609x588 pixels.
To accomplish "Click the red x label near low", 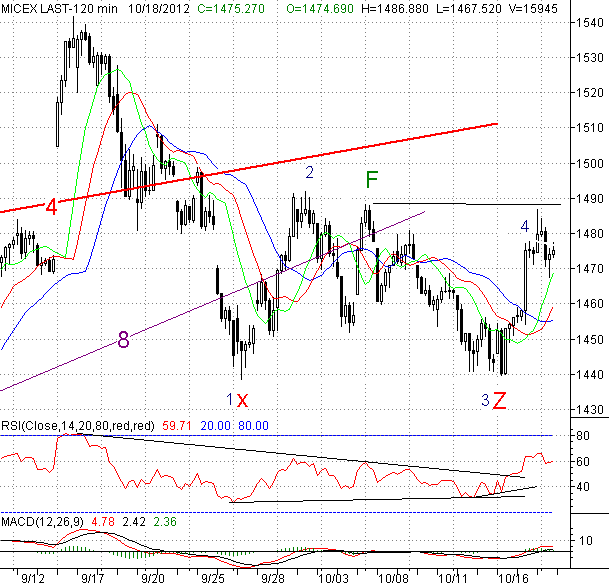I will 242,400.
